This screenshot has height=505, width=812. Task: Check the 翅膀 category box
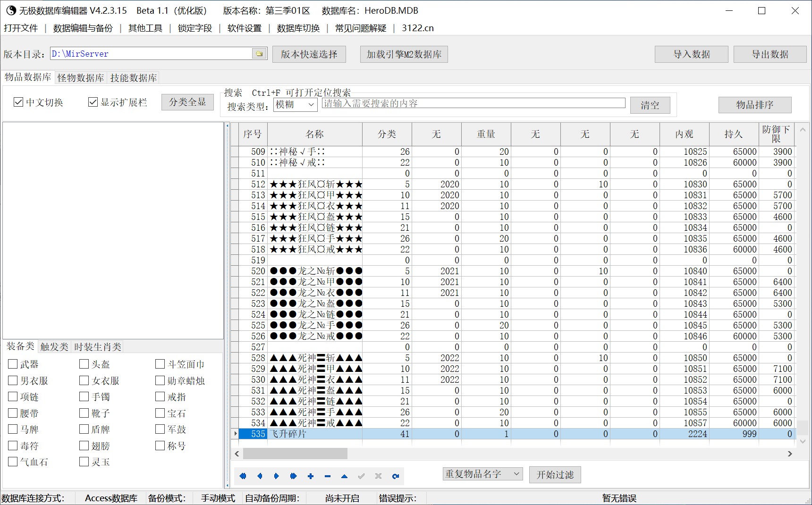pyautogui.click(x=84, y=446)
